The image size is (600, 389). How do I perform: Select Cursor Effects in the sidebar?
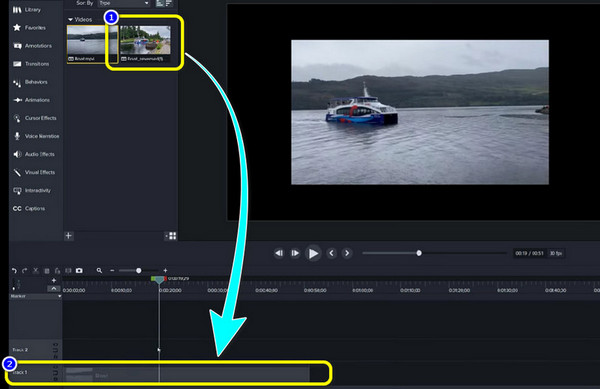tap(34, 118)
